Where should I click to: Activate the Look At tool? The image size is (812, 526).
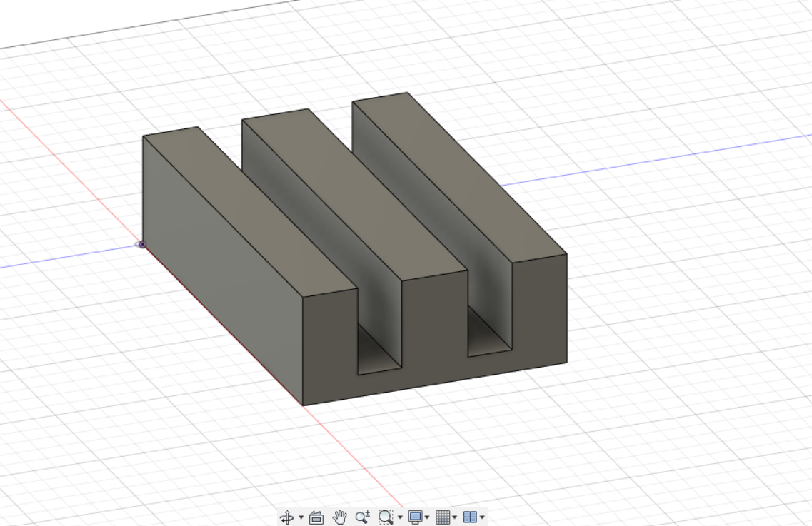tap(316, 516)
